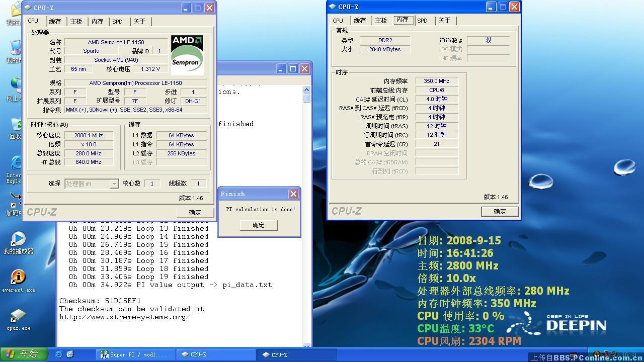Select the 缓存 tab in right CPU-Z window
This screenshot has width=644, height=362.
(x=360, y=21)
